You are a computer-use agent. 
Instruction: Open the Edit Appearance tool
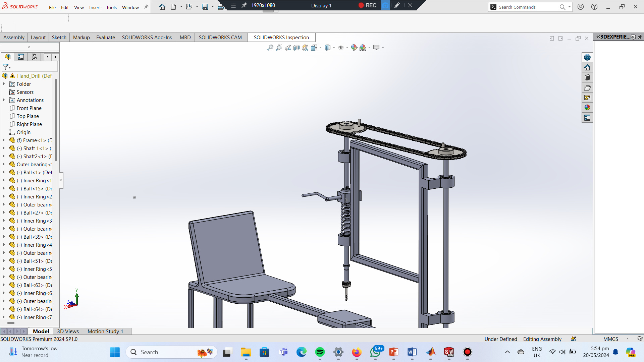pos(354,48)
